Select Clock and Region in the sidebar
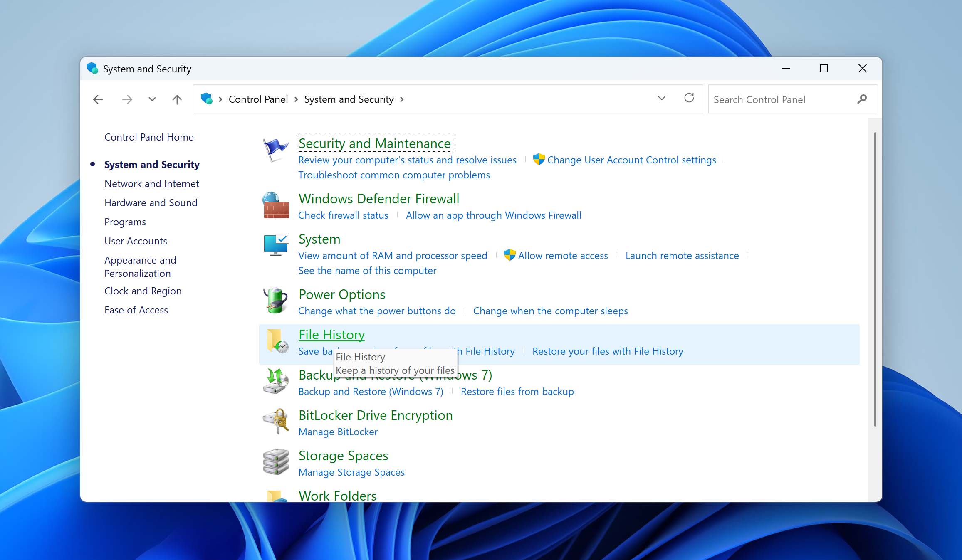Image resolution: width=962 pixels, height=560 pixels. click(x=143, y=291)
